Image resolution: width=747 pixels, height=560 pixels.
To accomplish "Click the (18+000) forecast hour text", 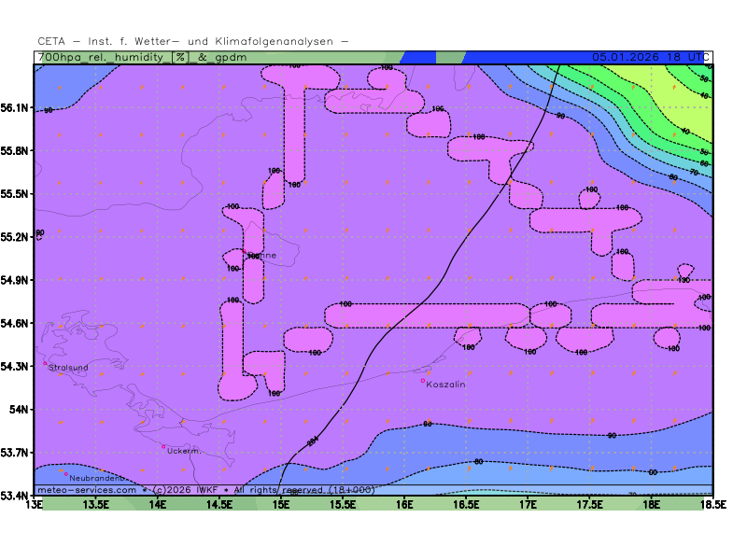I will click(352, 490).
